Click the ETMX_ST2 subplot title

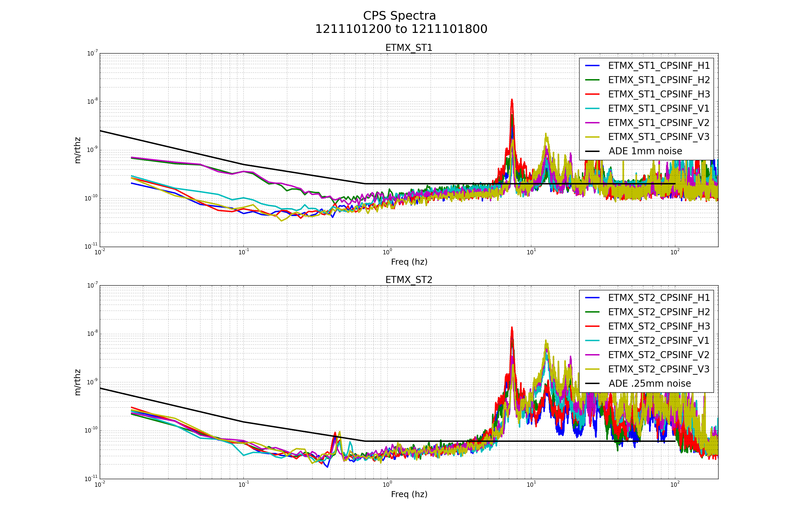coord(409,280)
